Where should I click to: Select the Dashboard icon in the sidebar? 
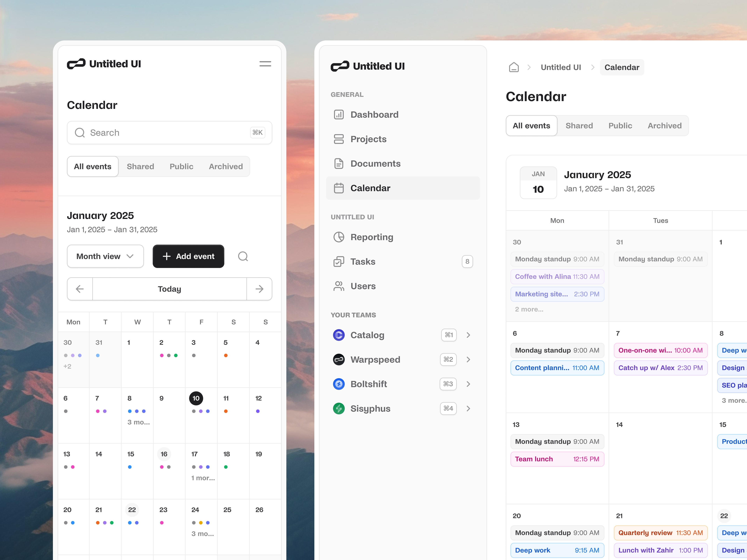339,114
